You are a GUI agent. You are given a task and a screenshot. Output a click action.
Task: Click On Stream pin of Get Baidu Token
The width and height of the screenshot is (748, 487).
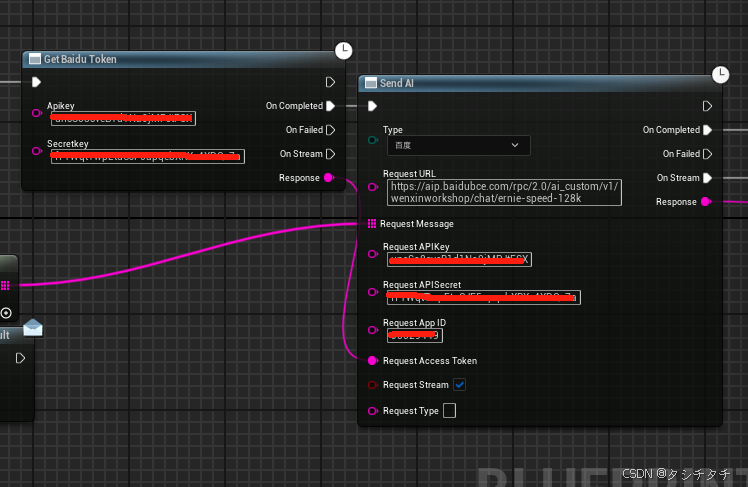coord(330,154)
